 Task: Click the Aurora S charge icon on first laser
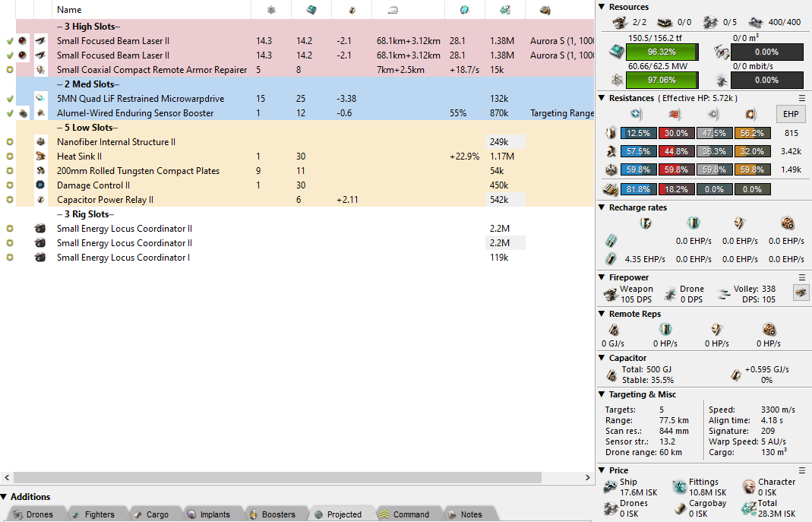(x=24, y=41)
